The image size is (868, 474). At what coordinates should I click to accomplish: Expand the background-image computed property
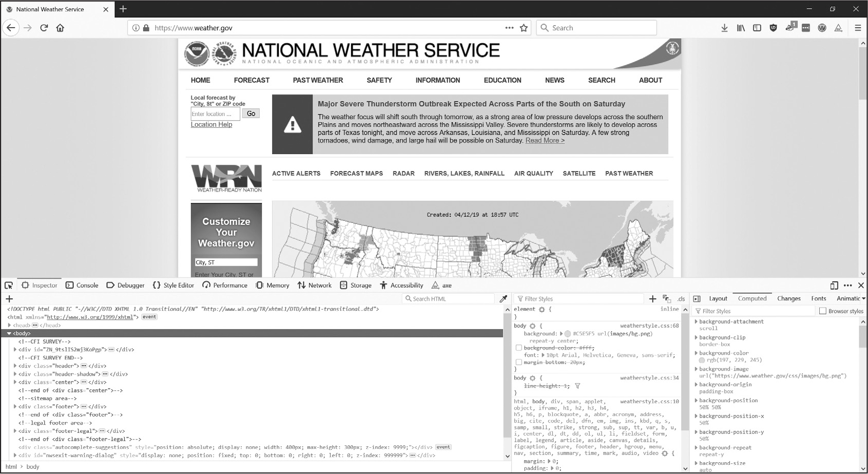pos(696,369)
